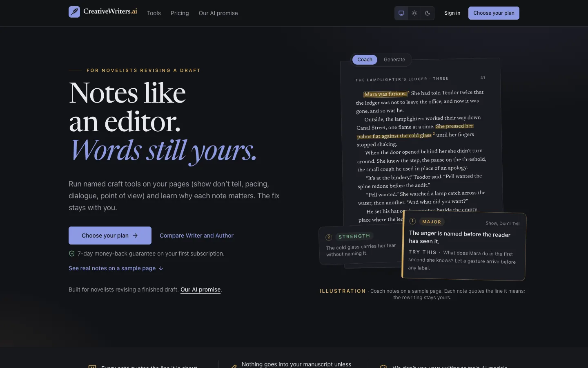Open Our AI promise in navbar
This screenshot has width=588, height=368.
pyautogui.click(x=218, y=13)
